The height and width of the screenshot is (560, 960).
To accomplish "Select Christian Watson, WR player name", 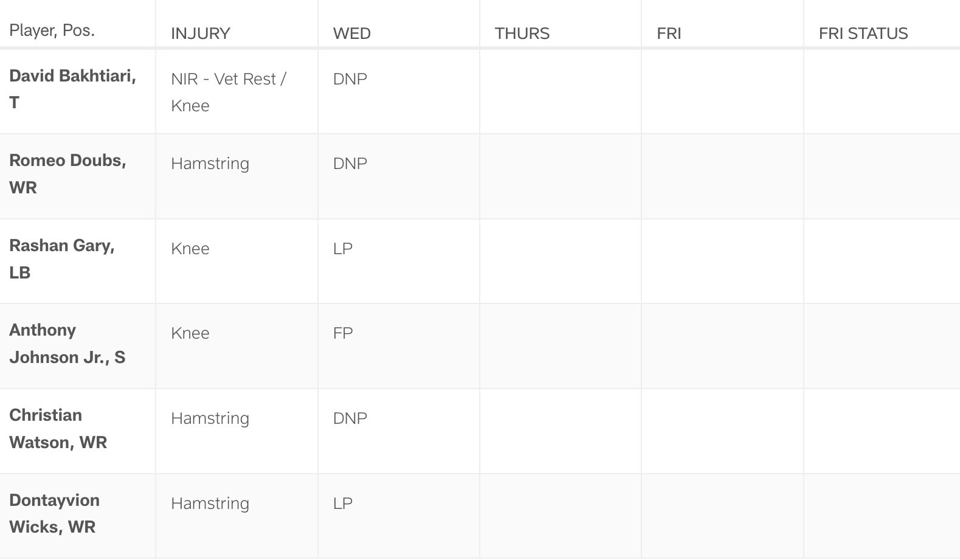I will point(58,429).
